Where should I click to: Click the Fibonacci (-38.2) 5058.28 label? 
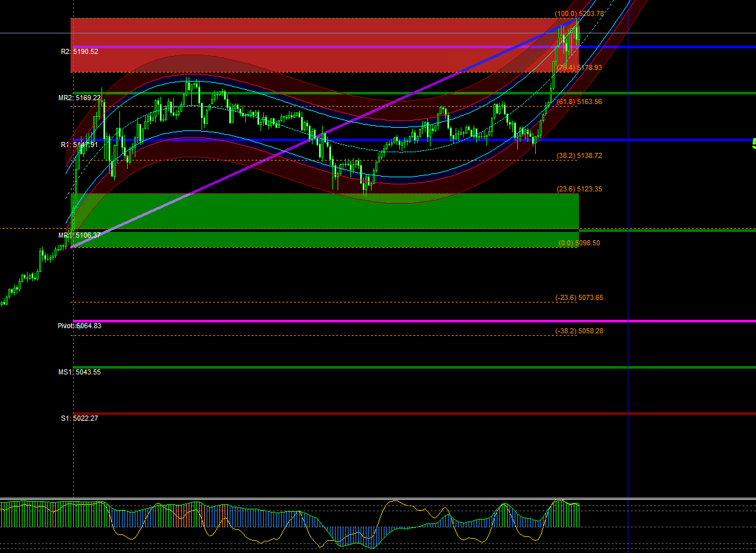(x=579, y=331)
